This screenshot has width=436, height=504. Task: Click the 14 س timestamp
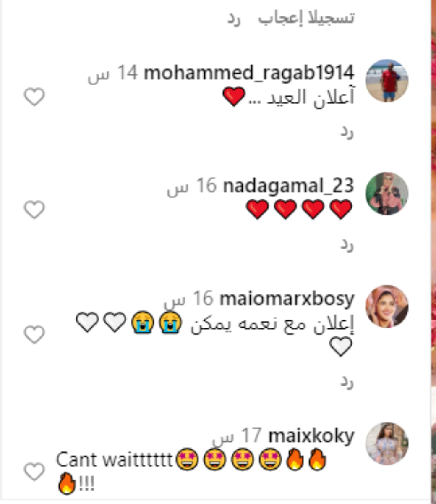[113, 73]
